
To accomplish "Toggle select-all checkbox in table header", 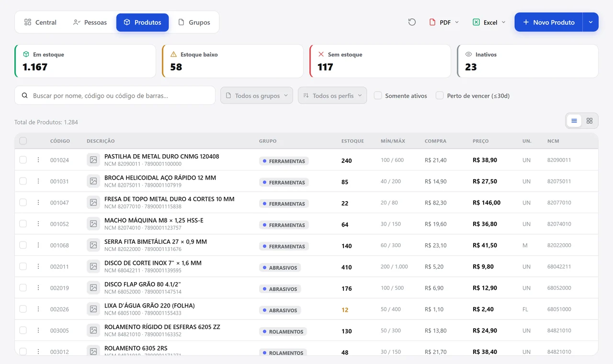I will point(23,141).
